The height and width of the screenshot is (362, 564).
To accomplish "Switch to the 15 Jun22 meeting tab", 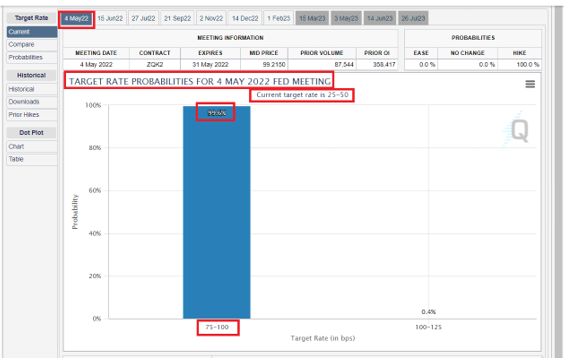I will coord(110,18).
